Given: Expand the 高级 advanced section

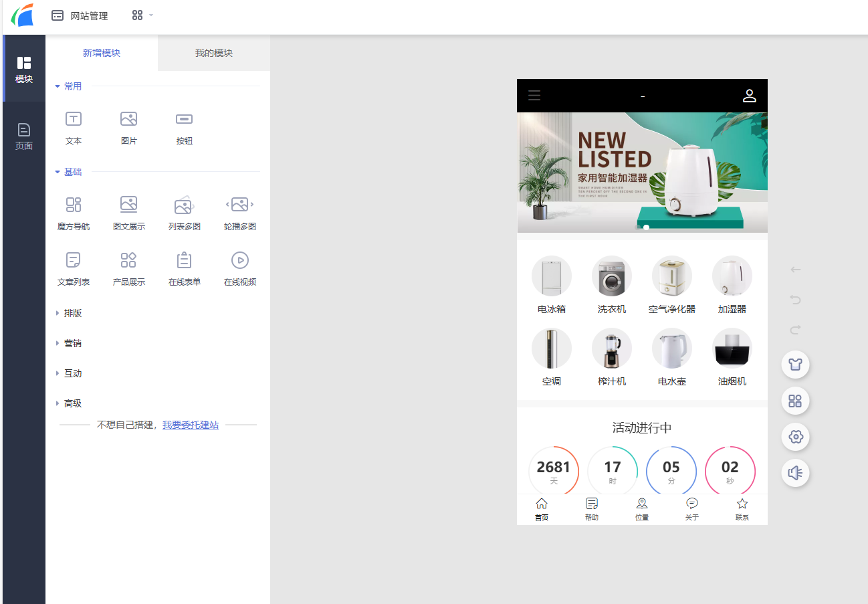Looking at the screenshot, I should [72, 403].
